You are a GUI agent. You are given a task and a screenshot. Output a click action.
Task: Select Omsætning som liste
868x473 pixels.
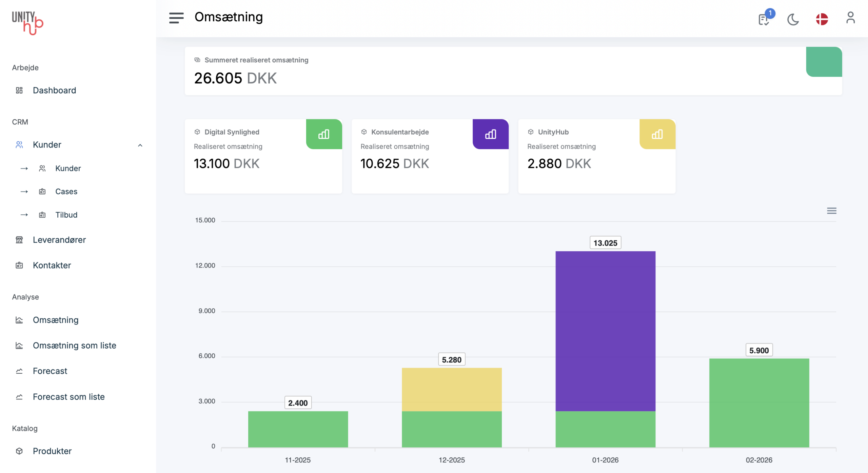pos(74,346)
